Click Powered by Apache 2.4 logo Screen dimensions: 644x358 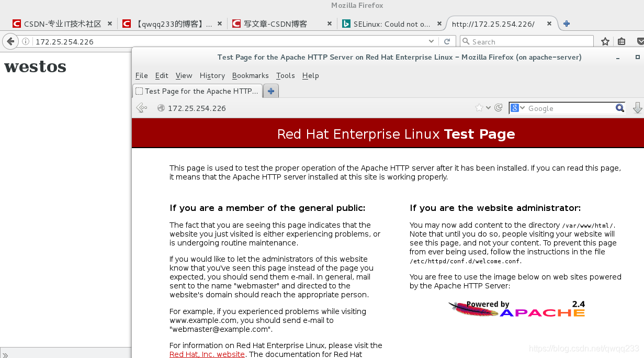tap(517, 309)
